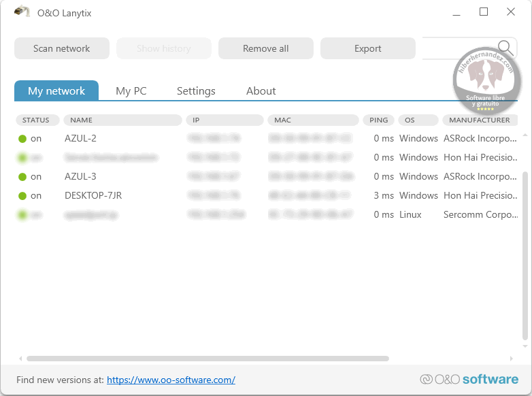This screenshot has width=532, height=396.
Task: Click ASRock Incorpo... in the AZUL-2 row
Action: click(480, 138)
